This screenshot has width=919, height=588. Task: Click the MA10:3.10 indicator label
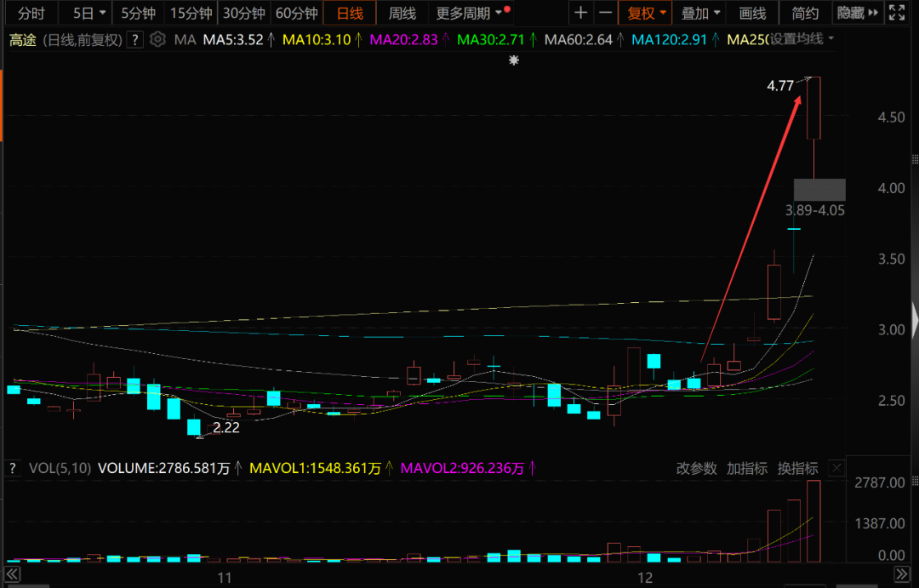pos(317,40)
